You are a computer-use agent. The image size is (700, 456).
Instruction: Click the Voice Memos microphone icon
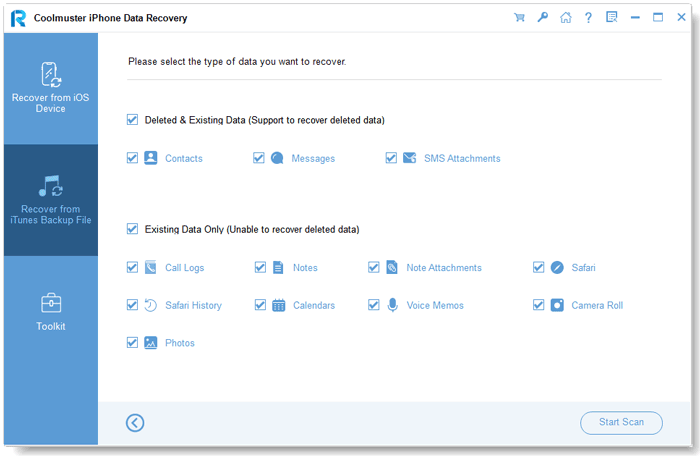tap(392, 305)
